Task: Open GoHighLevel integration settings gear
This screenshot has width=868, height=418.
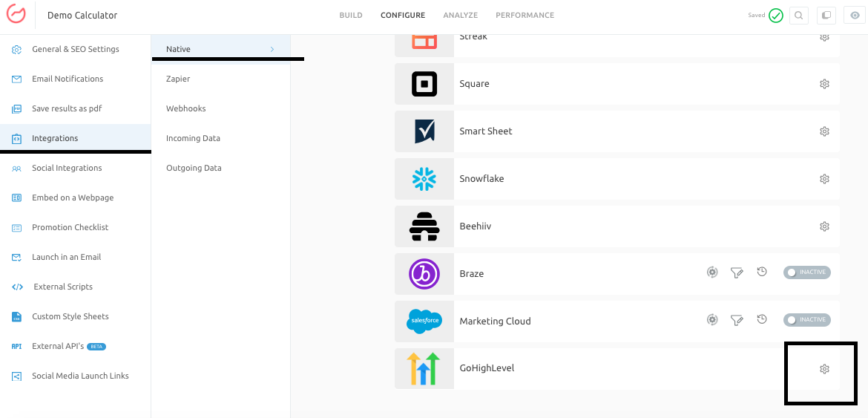Action: (823, 369)
